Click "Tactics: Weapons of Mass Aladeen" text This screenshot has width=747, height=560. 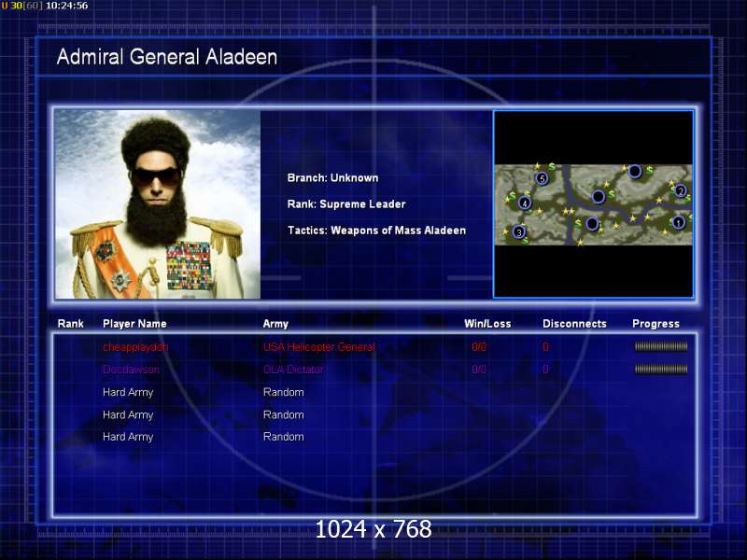[377, 231]
